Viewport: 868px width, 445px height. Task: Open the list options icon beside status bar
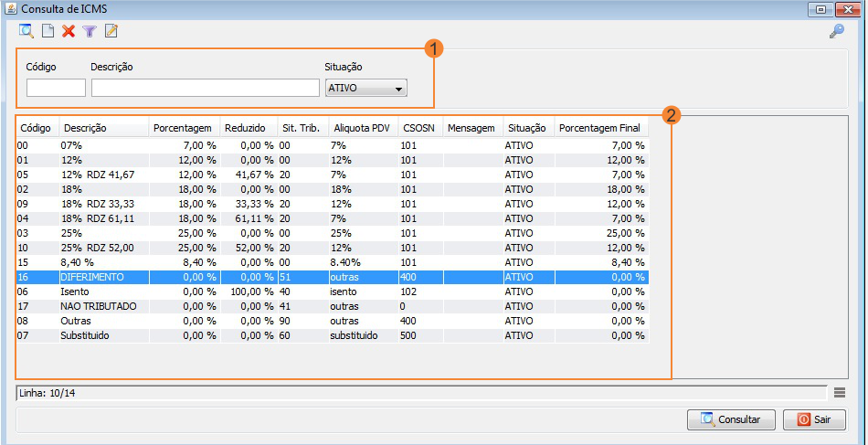(840, 392)
